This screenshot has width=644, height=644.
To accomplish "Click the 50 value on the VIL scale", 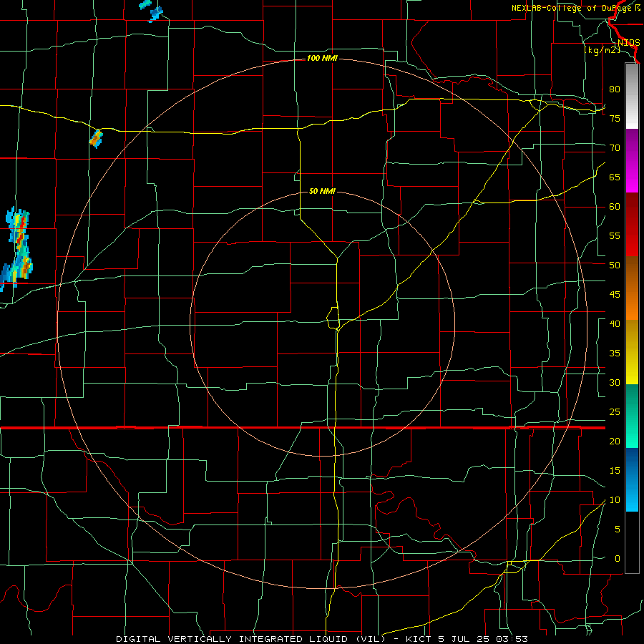I will (x=615, y=265).
